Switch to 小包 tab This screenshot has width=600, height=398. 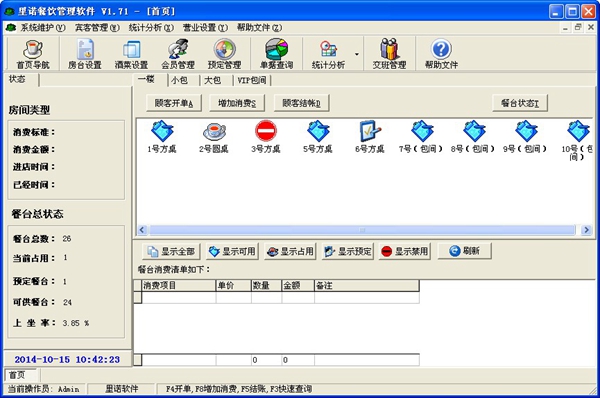tap(183, 80)
